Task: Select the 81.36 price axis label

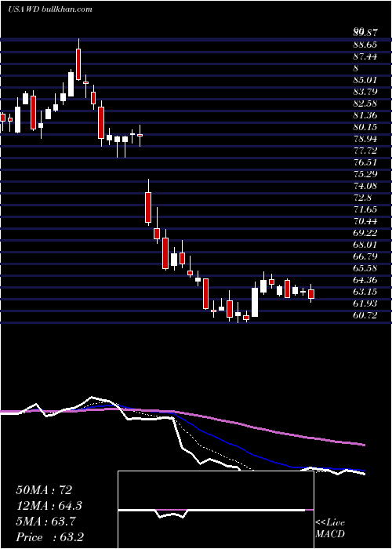Action: point(365,115)
